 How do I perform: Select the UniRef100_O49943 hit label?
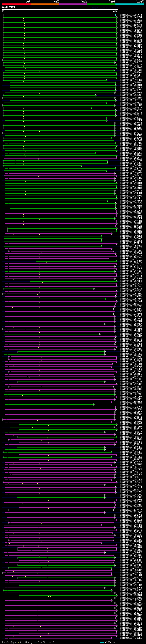point(131,316)
